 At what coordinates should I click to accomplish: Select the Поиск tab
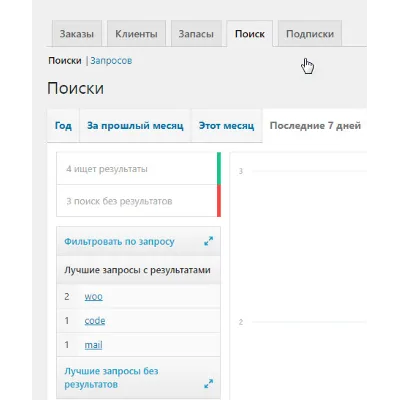point(250,34)
